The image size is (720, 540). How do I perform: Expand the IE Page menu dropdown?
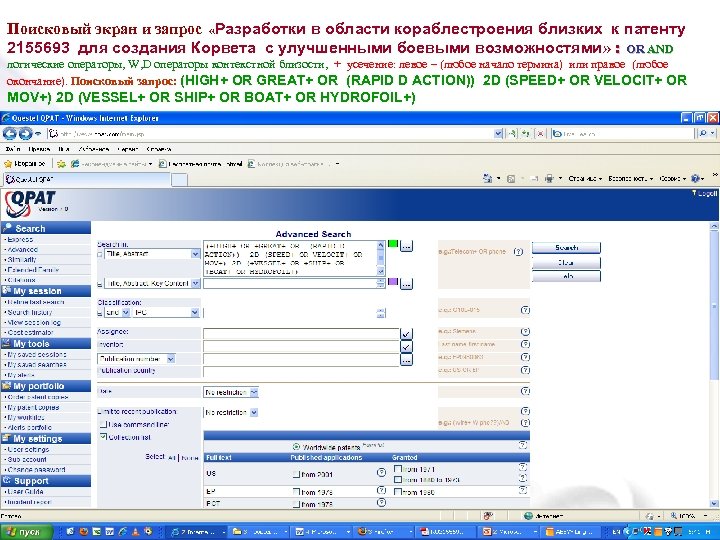coord(585,179)
